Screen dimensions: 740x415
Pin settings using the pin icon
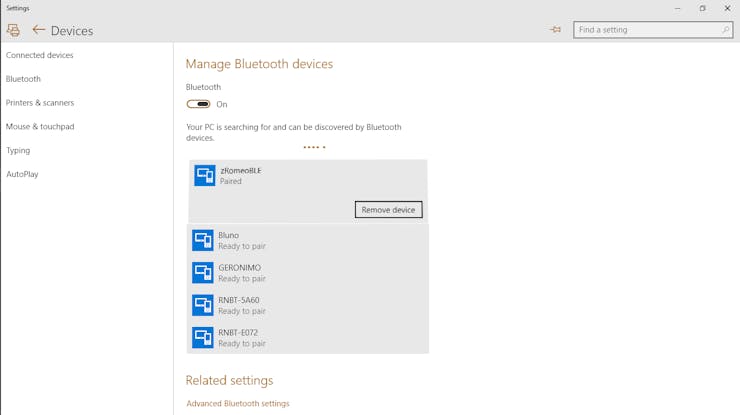tap(555, 30)
